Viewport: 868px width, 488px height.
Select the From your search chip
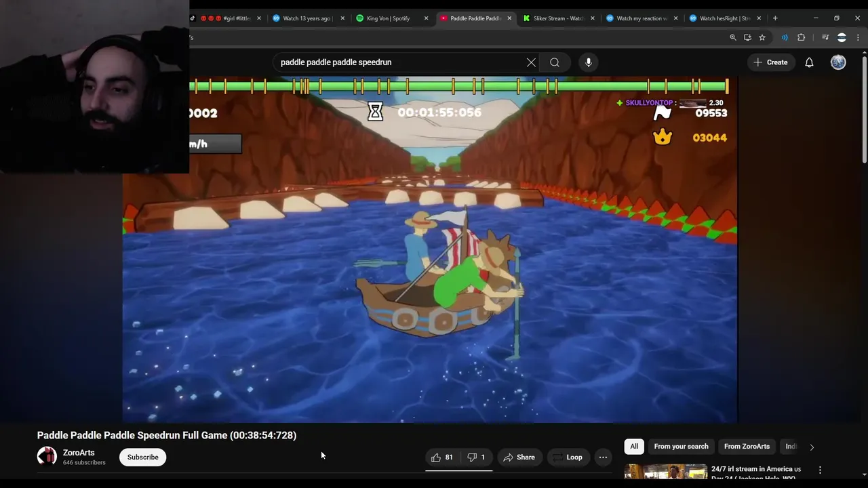coord(681,447)
